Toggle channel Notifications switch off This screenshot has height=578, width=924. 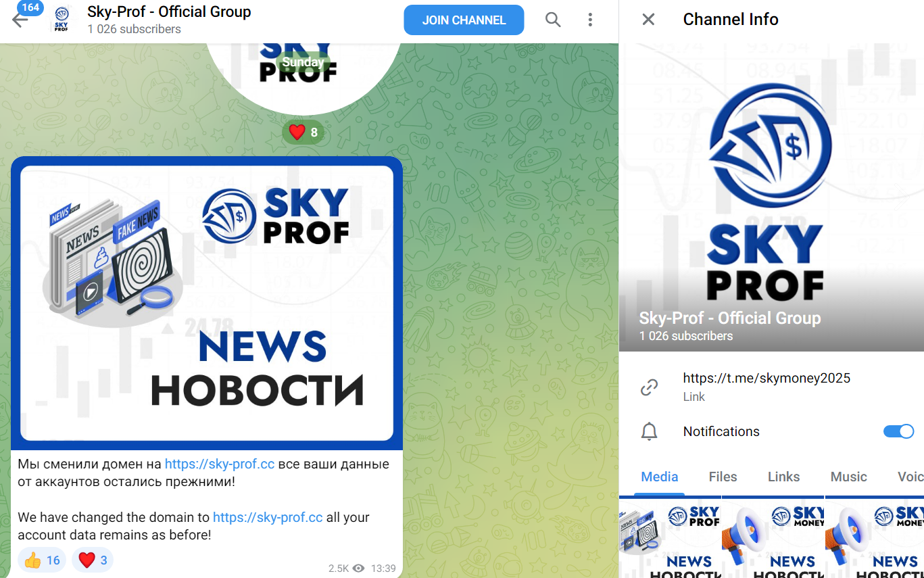898,431
